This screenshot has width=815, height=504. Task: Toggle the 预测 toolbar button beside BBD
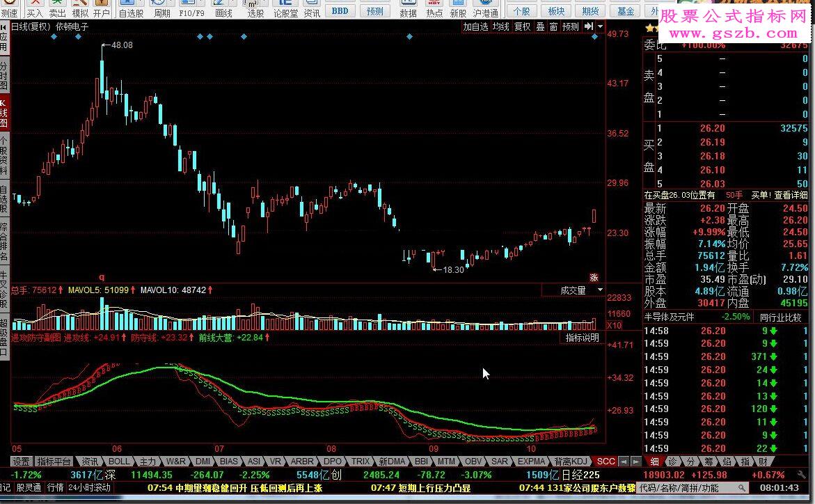coord(374,10)
